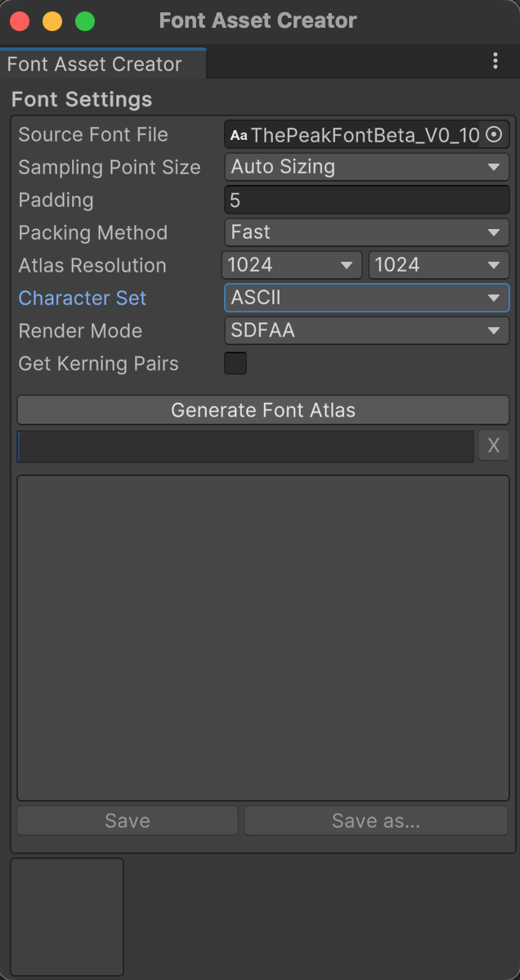Open the Sampling Point Size dropdown

pos(366,167)
